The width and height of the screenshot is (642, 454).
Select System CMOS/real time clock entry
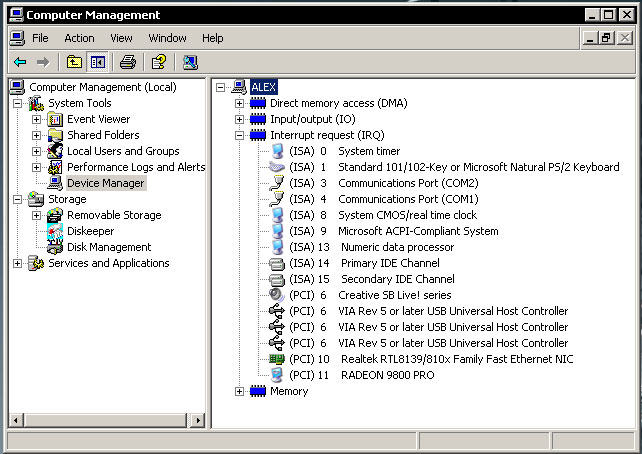[407, 215]
